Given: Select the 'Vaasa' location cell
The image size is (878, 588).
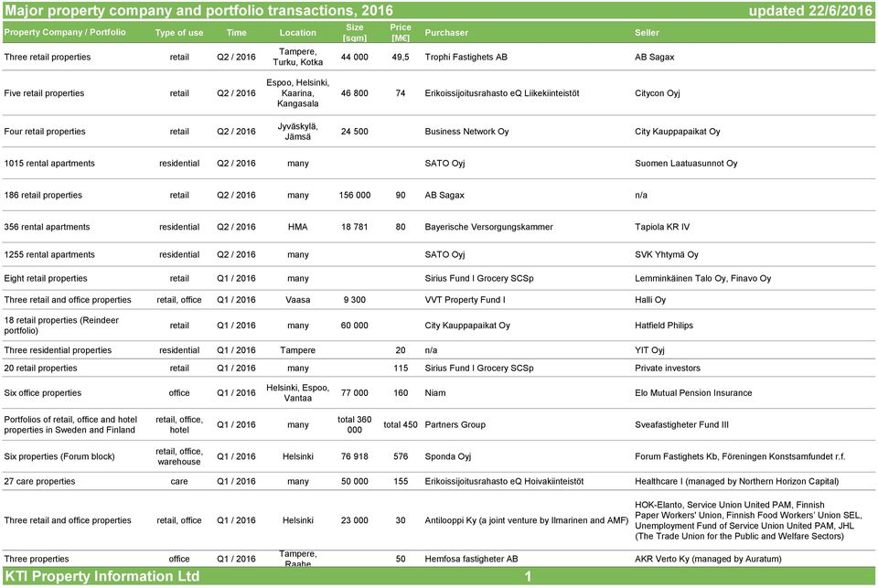Looking at the screenshot, I should [x=298, y=300].
